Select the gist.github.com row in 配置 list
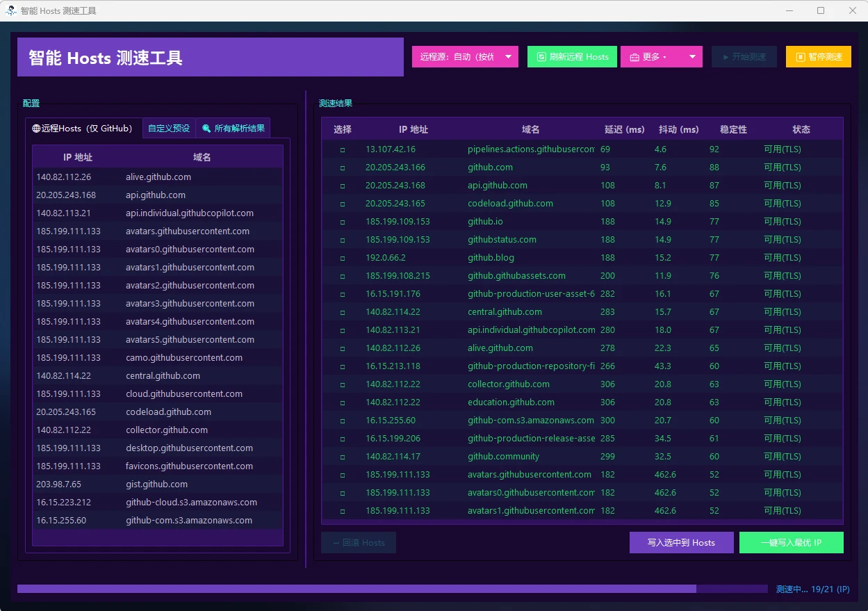 coord(158,484)
